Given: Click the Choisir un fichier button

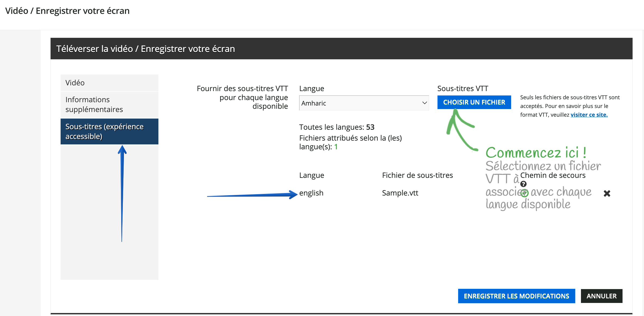Looking at the screenshot, I should click(x=474, y=102).
